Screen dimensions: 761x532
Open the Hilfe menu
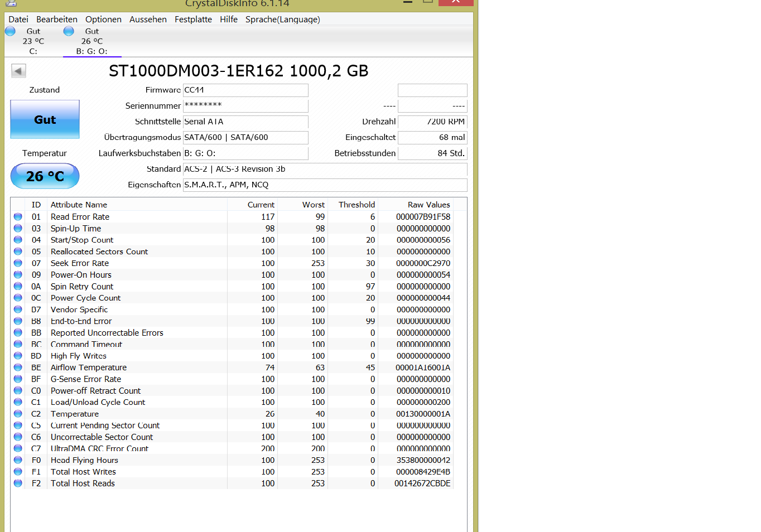click(x=229, y=20)
